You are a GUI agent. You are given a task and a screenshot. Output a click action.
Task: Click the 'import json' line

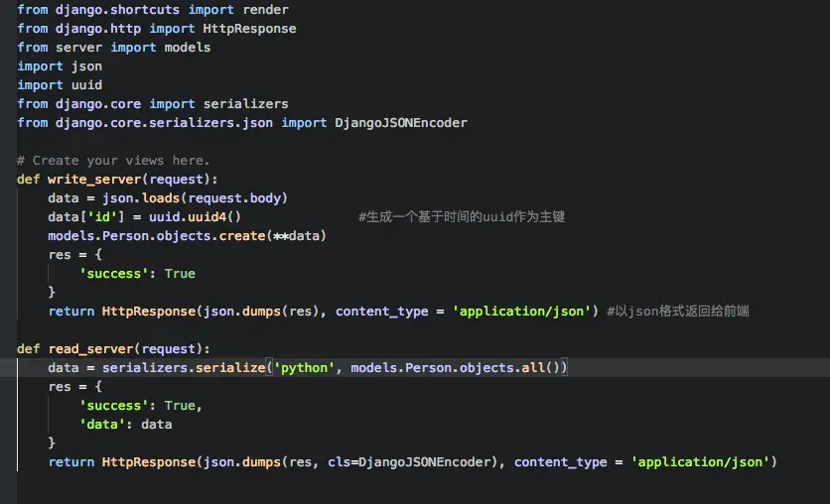point(60,66)
